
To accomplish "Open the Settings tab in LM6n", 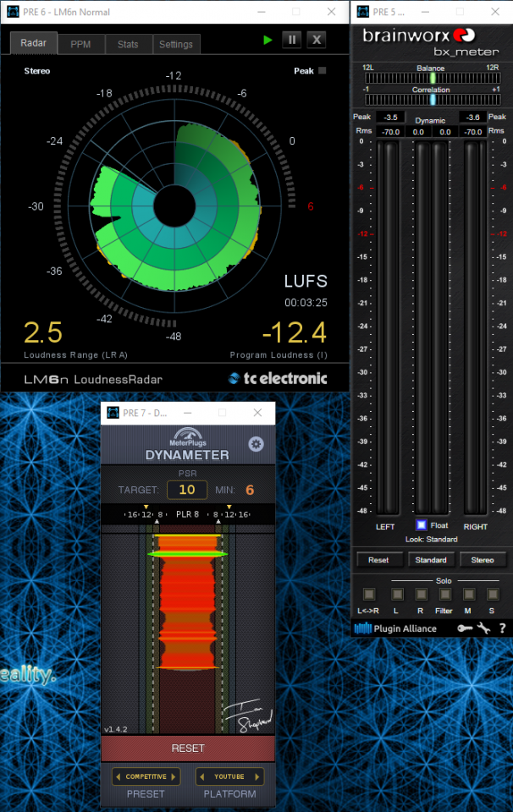I will [x=176, y=45].
